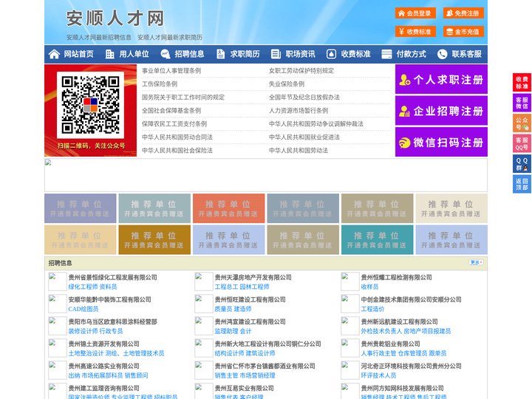532x399 pixels.
Task: Open company 贵州恒旺建设工程有限公司
Action: [x=250, y=299]
